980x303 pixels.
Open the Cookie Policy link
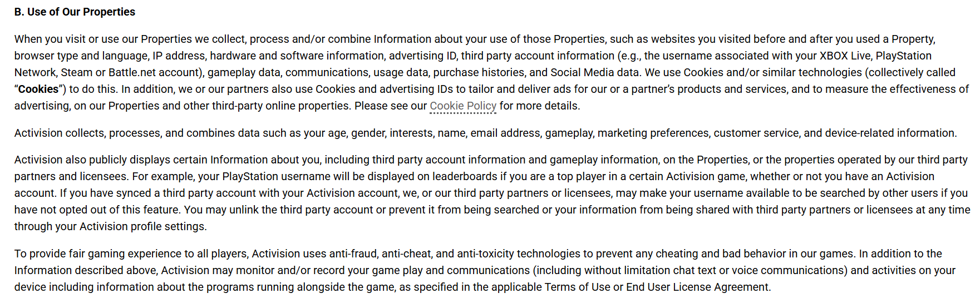point(462,106)
